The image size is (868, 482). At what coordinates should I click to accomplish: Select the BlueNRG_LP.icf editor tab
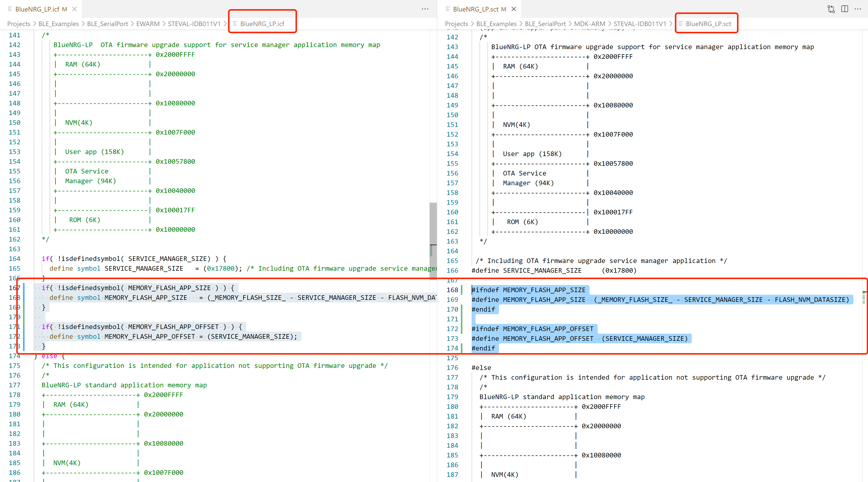coord(41,9)
